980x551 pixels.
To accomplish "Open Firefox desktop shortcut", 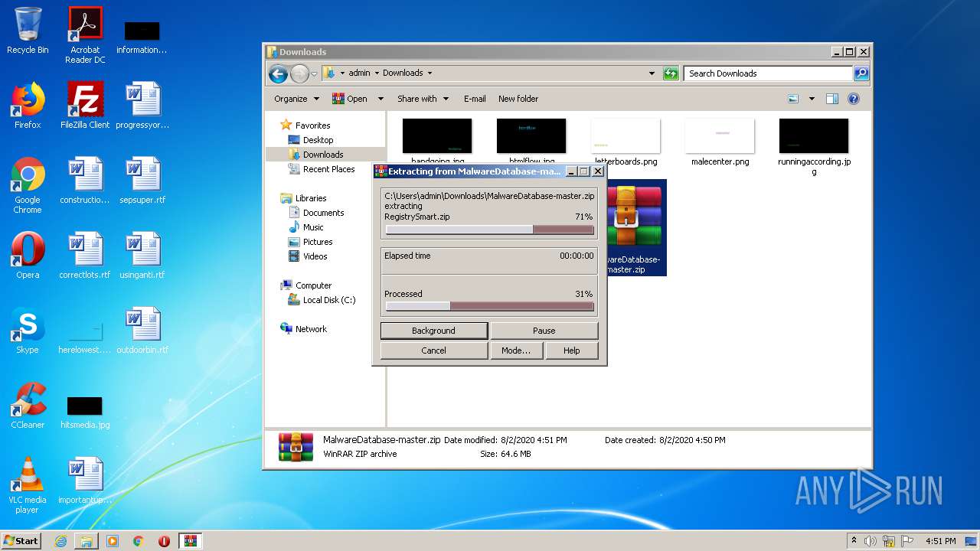I will pos(28,106).
